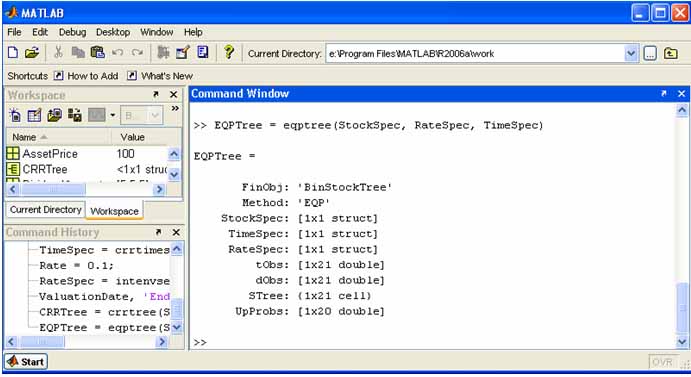Open the Help menu
The width and height of the screenshot is (691, 377).
click(193, 32)
